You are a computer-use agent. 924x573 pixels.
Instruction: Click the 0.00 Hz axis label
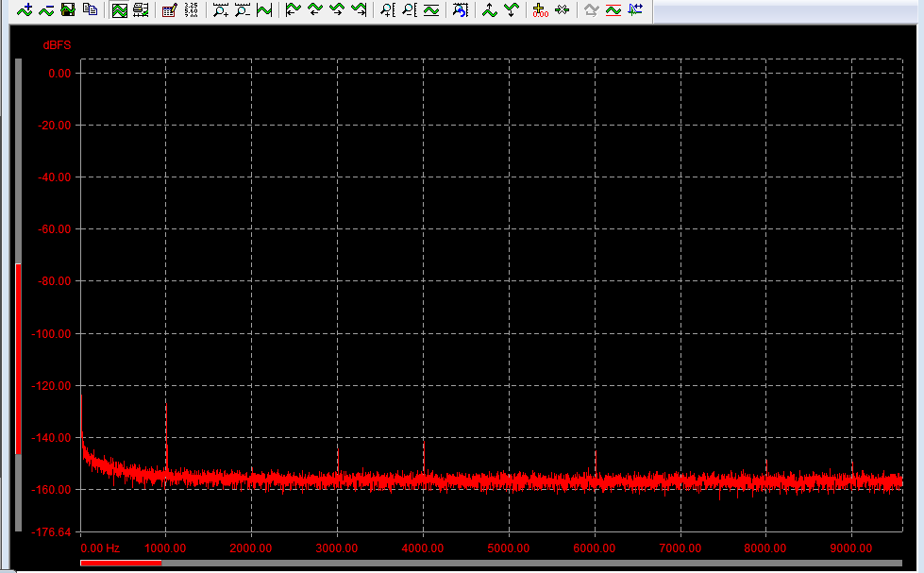[x=100, y=548]
